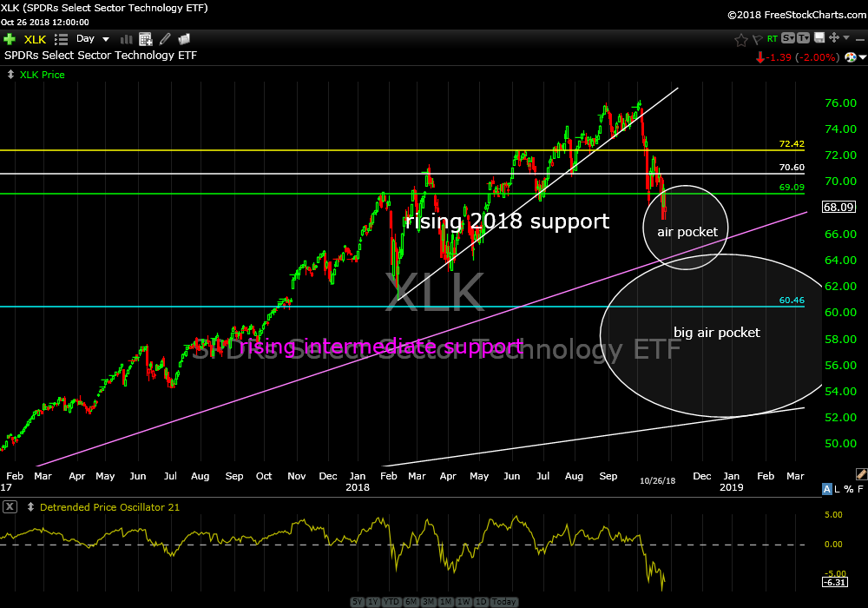Open the color palette picker
This screenshot has width=868, height=608.
tap(861, 473)
